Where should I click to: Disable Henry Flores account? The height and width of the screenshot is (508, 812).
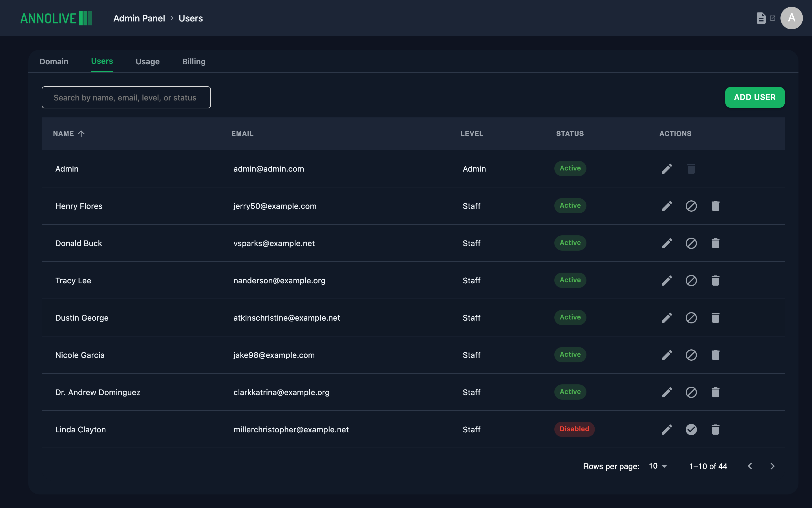click(691, 206)
